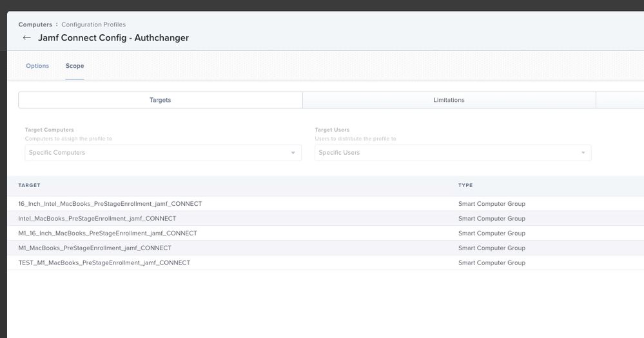Select Intel_MacBooks_PreStageEnrollment_jamf_CONNECT target

pyautogui.click(x=97, y=219)
